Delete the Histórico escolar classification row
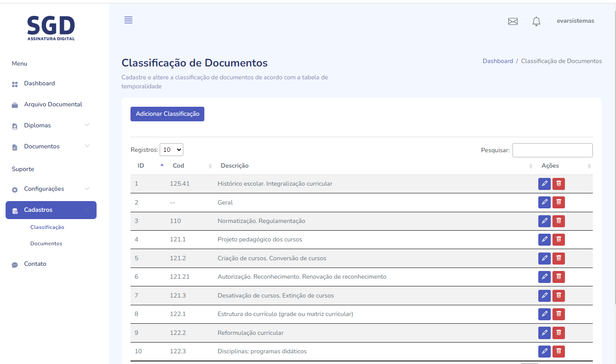 pos(558,184)
